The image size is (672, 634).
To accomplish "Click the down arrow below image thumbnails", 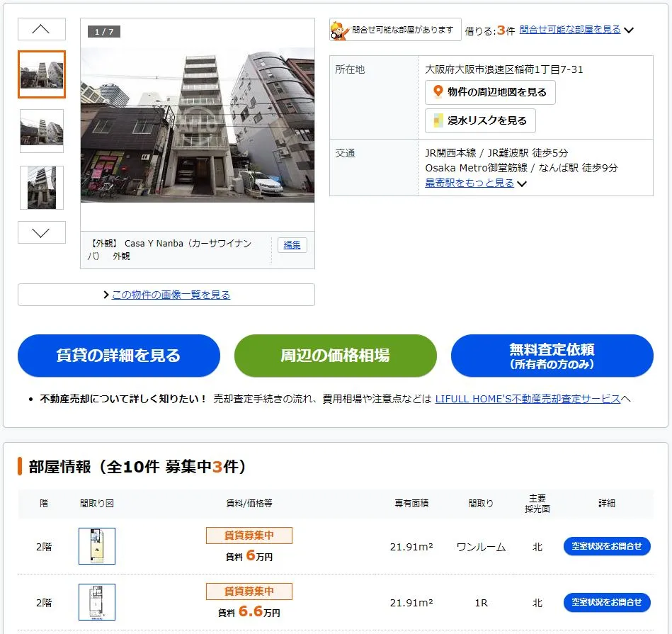I will pyautogui.click(x=41, y=232).
